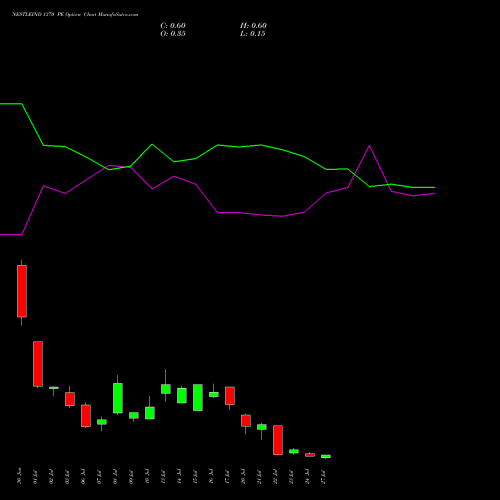
Task: Select the close value C: 0.60
Action: click(x=173, y=26)
